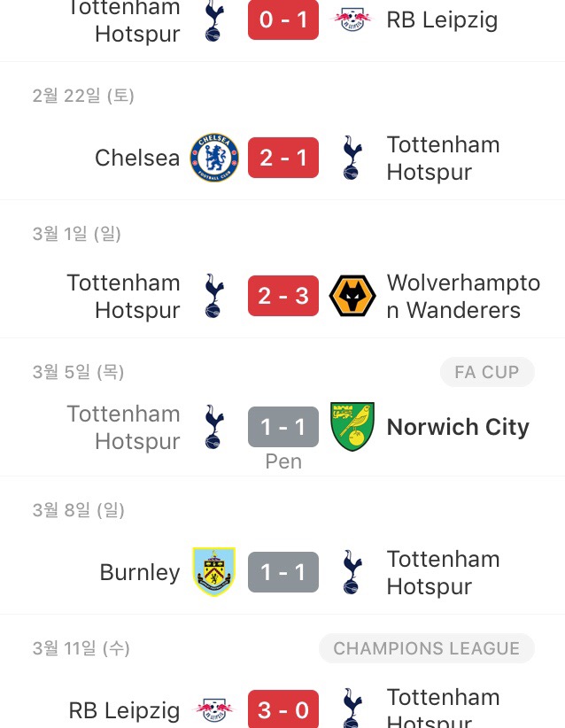Viewport: 565px width, 728px height.
Task: Open the 3 - 0 RB Leipzig score badge
Action: [x=283, y=710]
